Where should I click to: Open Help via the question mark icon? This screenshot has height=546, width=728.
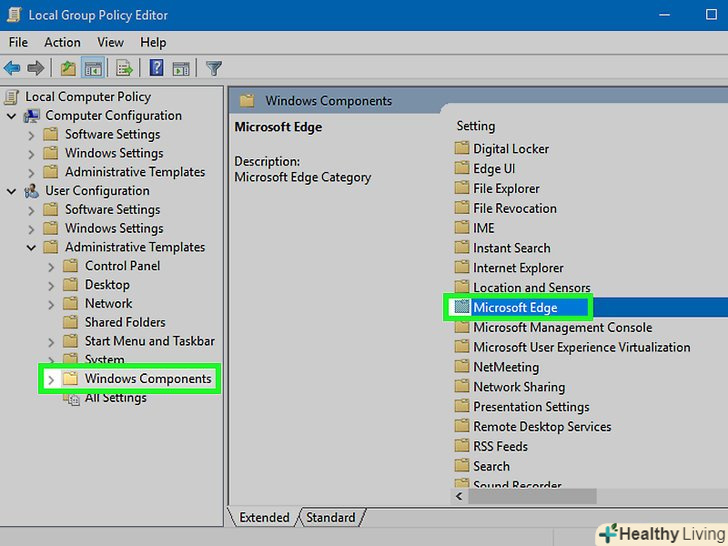tap(156, 68)
